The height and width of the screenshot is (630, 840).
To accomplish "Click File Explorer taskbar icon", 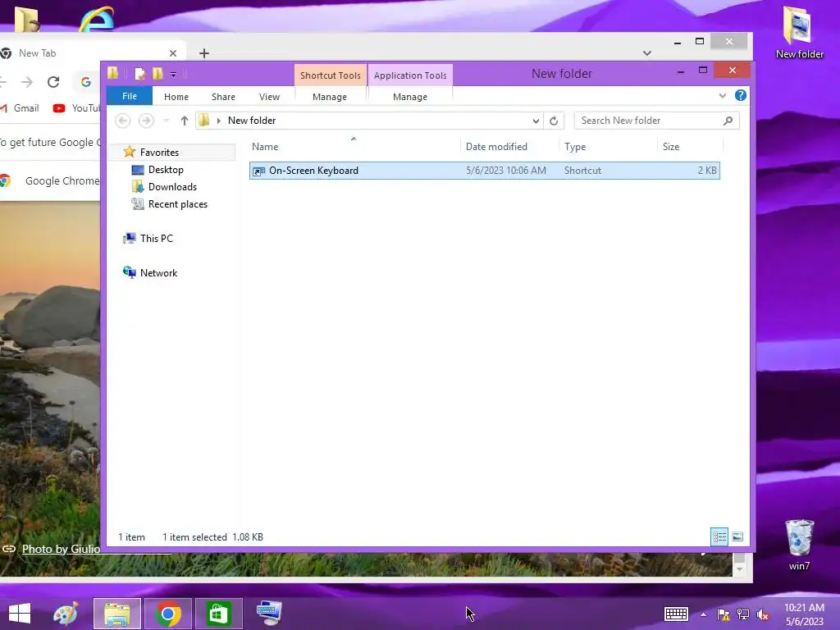I will 117,614.
